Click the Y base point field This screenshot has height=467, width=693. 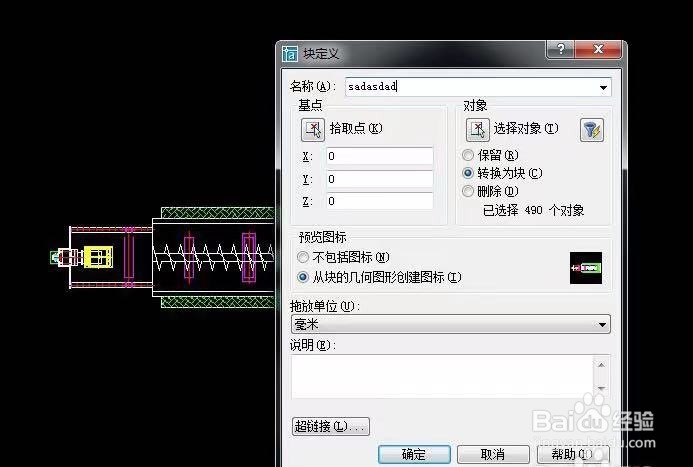[x=379, y=179]
